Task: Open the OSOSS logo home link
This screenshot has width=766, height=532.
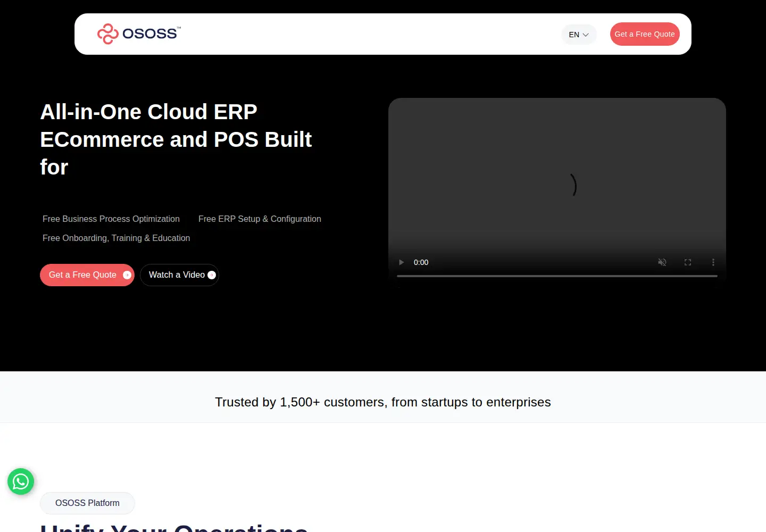Action: click(139, 34)
